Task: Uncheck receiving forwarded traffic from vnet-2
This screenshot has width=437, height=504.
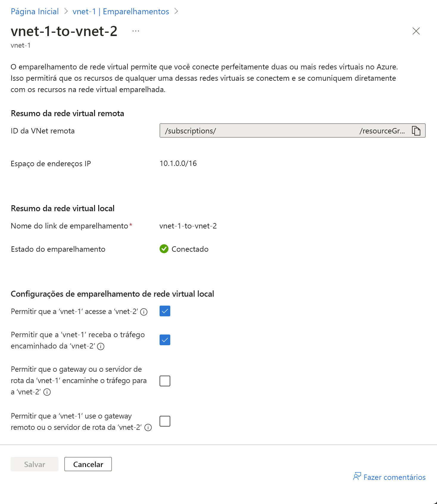Action: (165, 340)
